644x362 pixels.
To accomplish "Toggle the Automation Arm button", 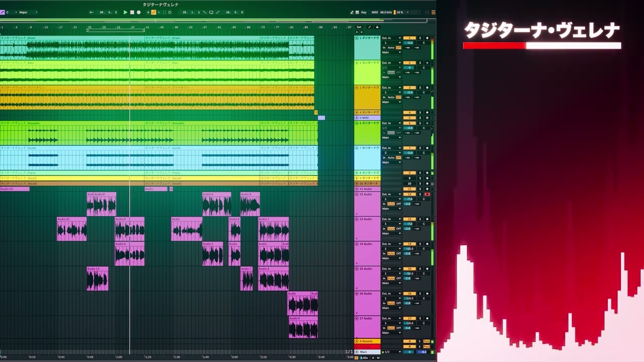I will (x=153, y=12).
